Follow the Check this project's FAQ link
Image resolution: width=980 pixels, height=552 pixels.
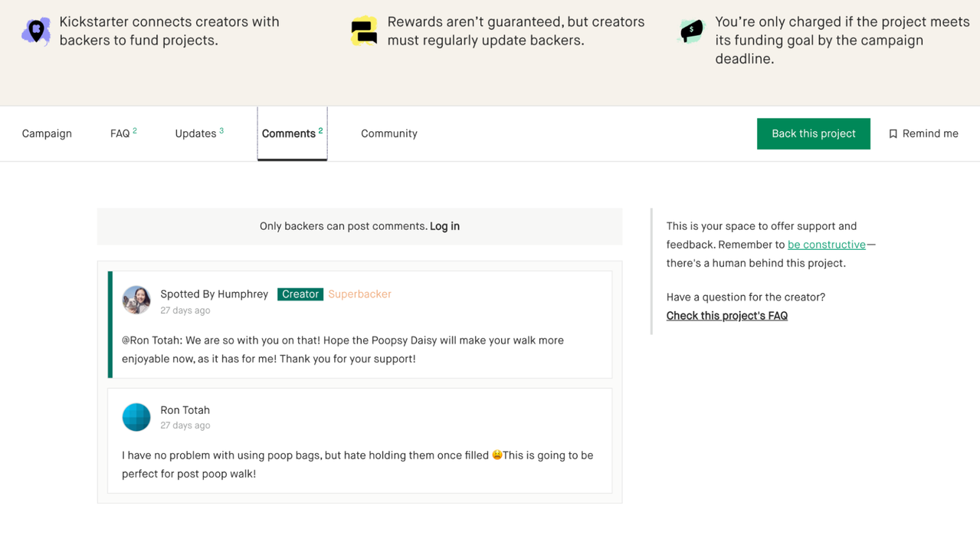[x=726, y=316]
